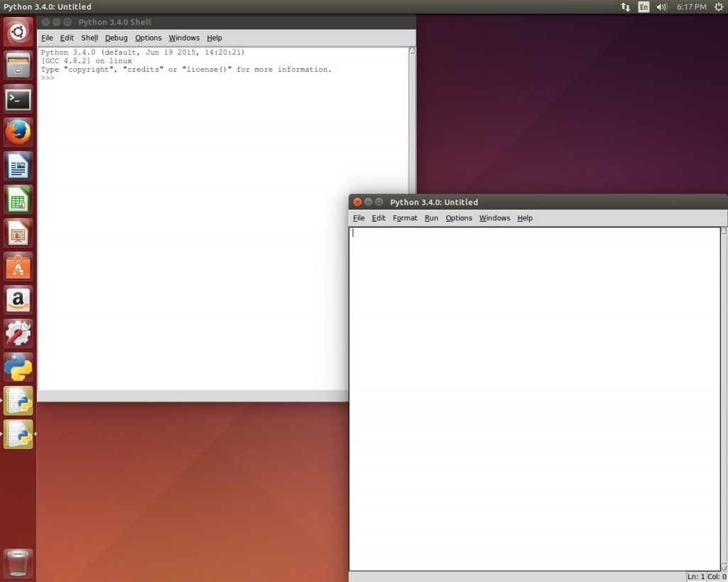728x582 pixels.
Task: Open the Files manager from the launcher
Action: click(18, 66)
